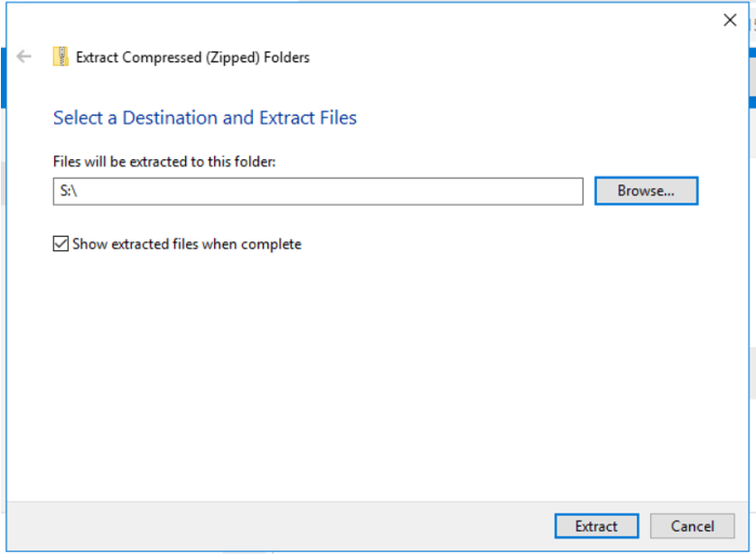Click the 'Show extracted files when complete' label
This screenshot has width=756, height=554.
click(187, 244)
